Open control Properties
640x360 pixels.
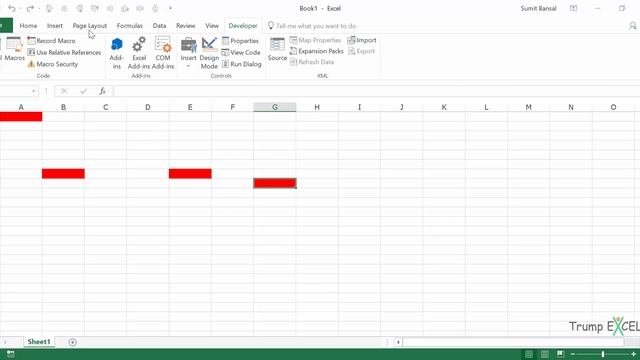pos(240,41)
